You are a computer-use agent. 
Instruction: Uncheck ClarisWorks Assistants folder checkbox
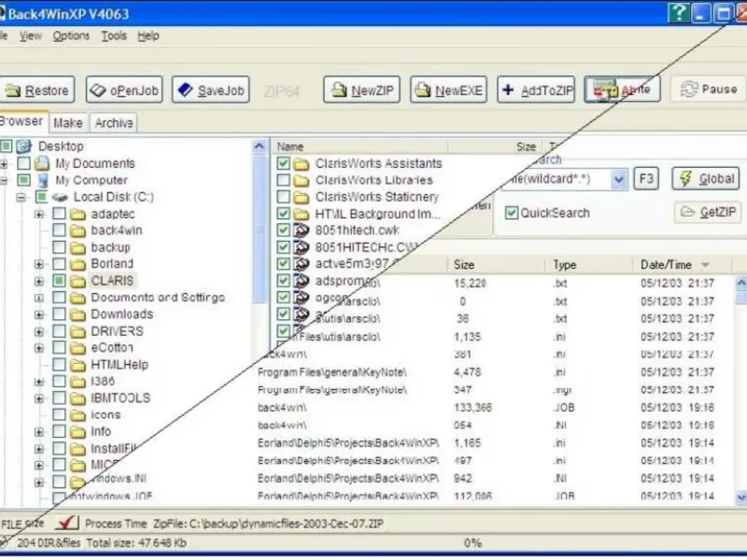click(x=283, y=163)
